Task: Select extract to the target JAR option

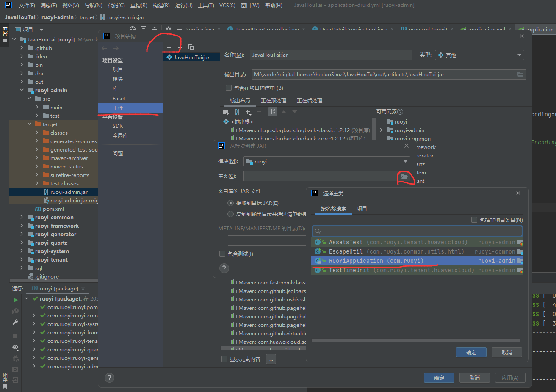Action: (x=230, y=203)
